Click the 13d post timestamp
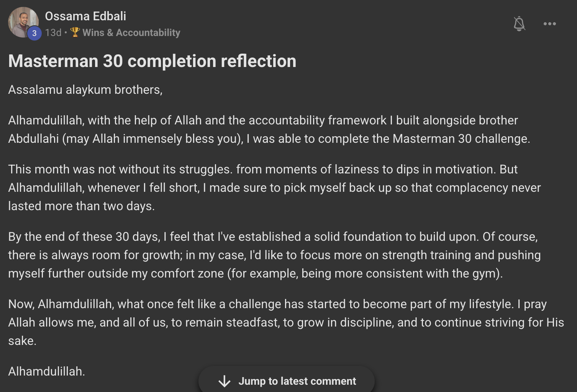The width and height of the screenshot is (577, 392). (53, 33)
